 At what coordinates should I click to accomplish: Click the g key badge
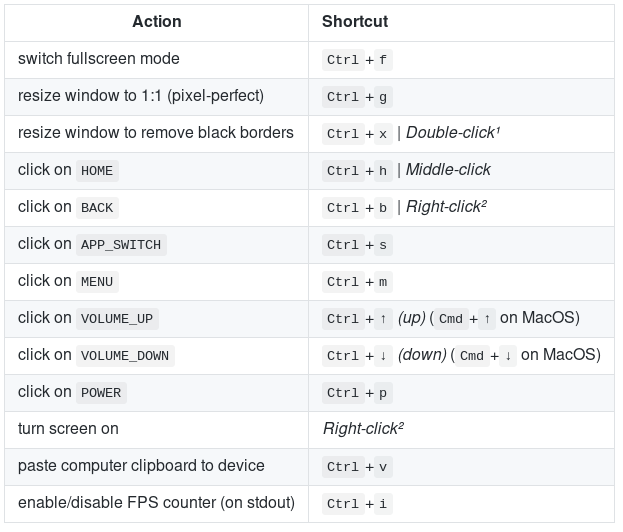pos(383,97)
